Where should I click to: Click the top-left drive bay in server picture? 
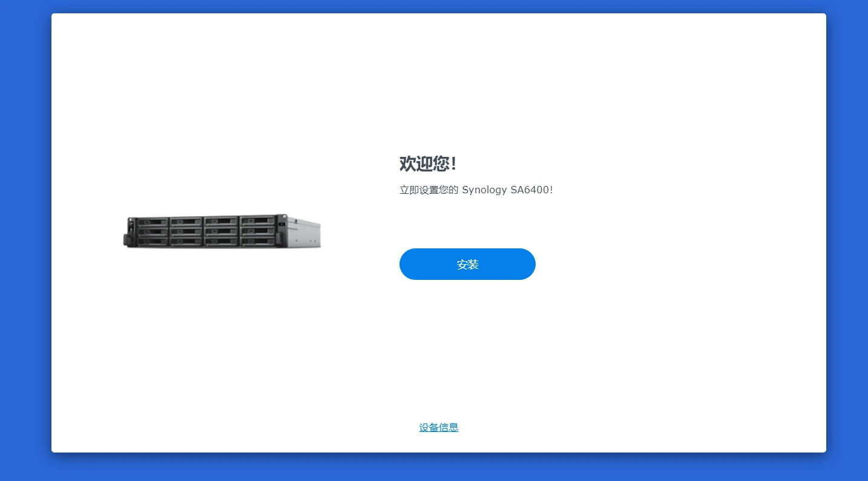point(153,222)
